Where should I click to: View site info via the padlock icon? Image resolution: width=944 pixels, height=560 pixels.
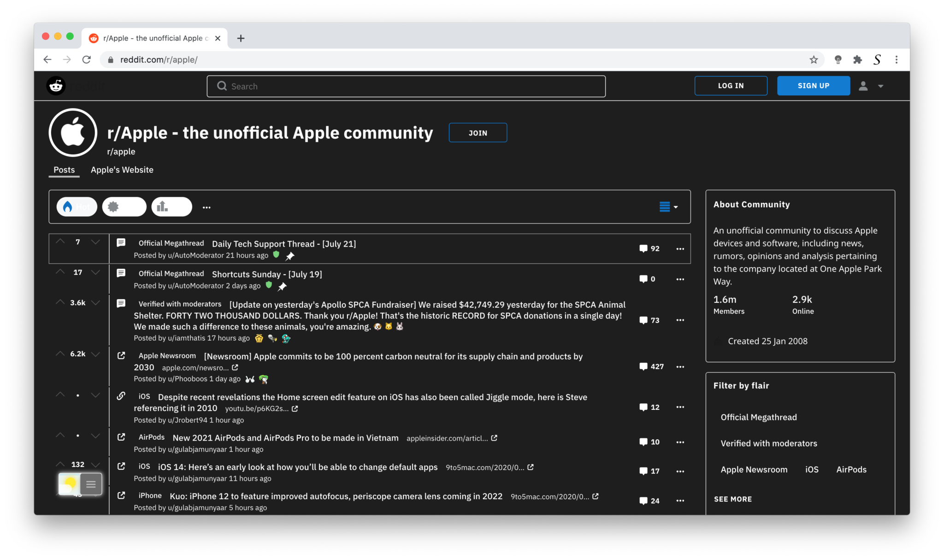pos(111,60)
